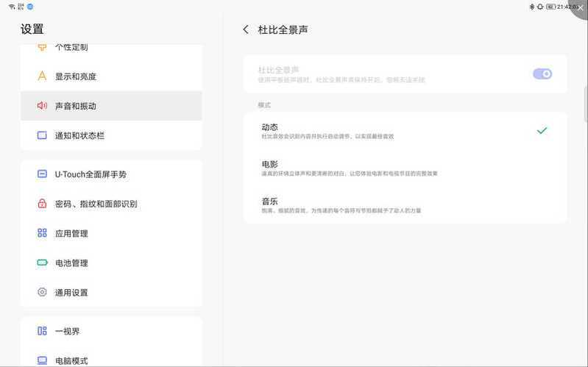Click the scrollbar on the right edge

pyautogui.click(x=586, y=103)
